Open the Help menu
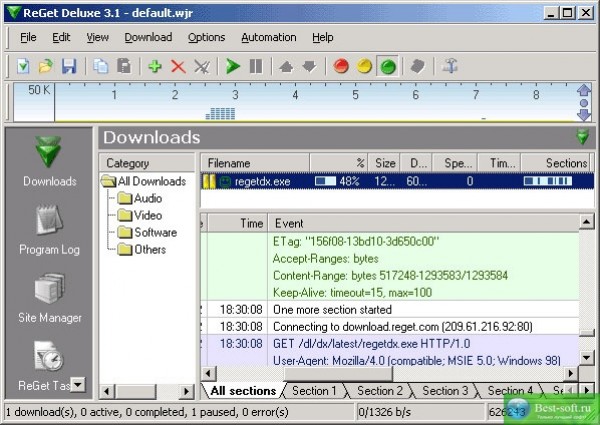This screenshot has width=600, height=425. pyautogui.click(x=323, y=37)
